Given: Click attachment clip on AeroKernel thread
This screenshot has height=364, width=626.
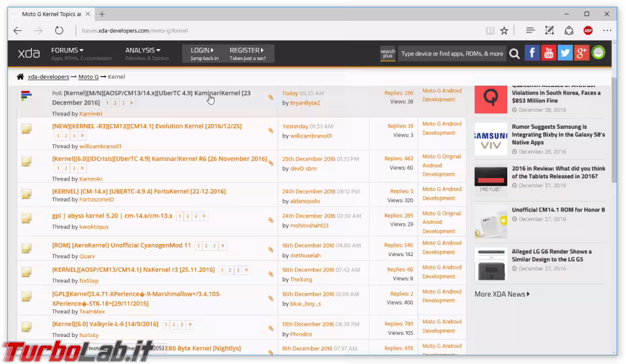Looking at the screenshot, I should click(x=271, y=250).
